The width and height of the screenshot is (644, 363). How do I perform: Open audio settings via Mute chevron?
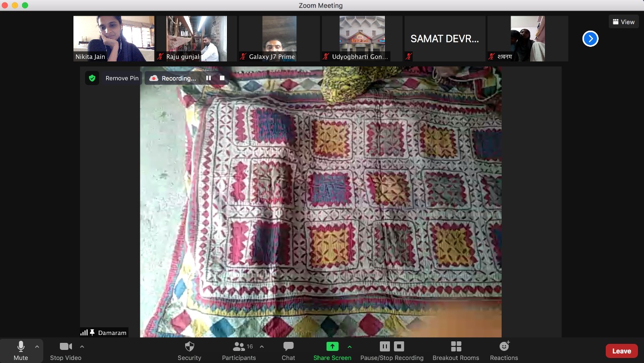coord(37,346)
